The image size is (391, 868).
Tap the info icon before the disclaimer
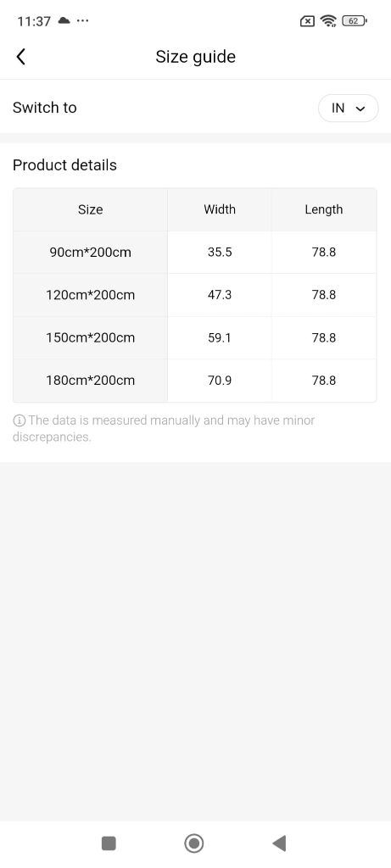point(19,420)
